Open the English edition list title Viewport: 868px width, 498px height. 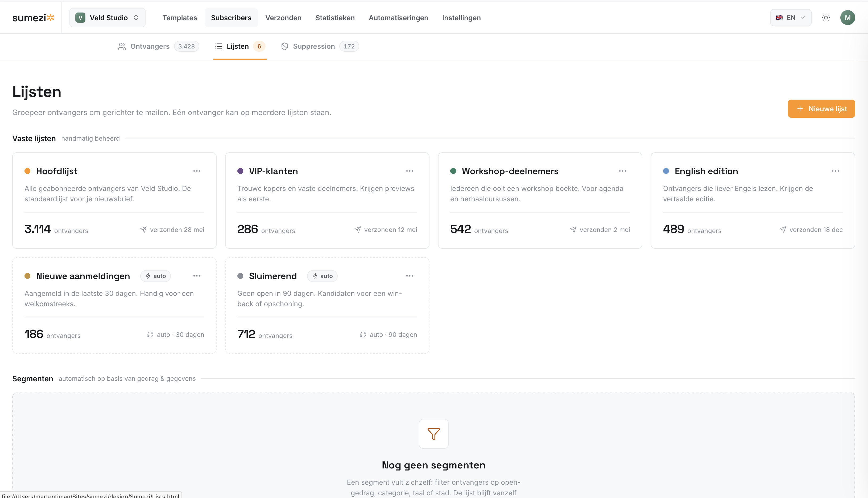(x=706, y=171)
